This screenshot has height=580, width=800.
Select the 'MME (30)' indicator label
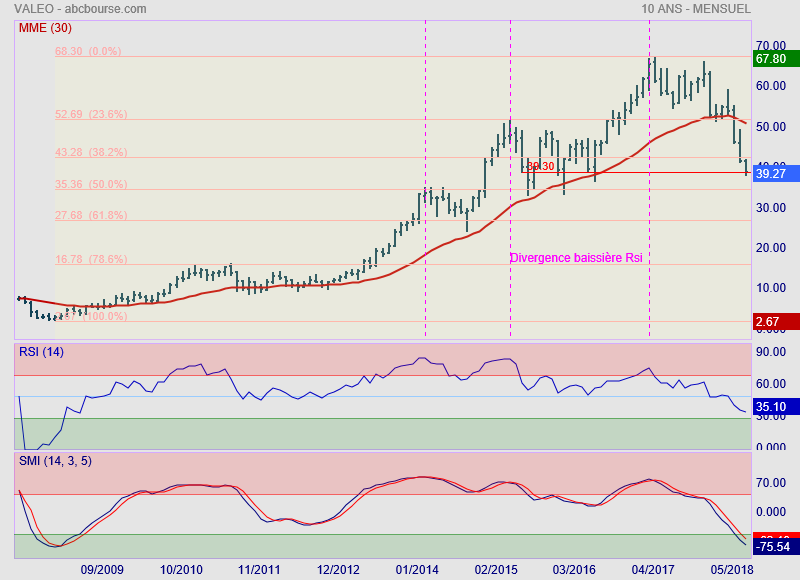coord(45,28)
